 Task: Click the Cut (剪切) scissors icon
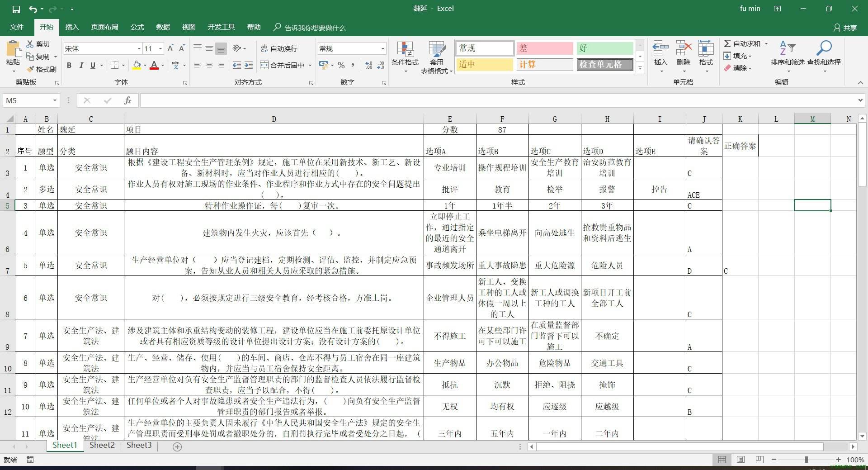pyautogui.click(x=30, y=44)
